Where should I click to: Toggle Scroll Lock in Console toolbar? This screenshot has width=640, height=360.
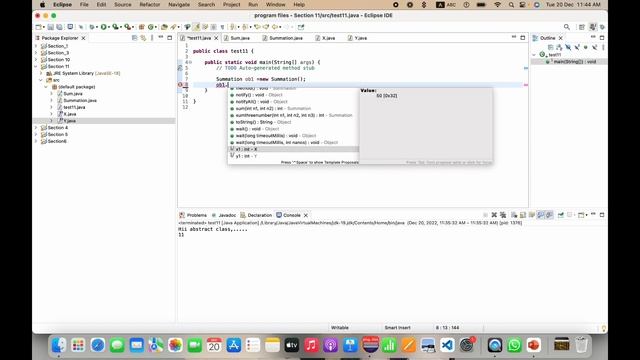tap(523, 215)
